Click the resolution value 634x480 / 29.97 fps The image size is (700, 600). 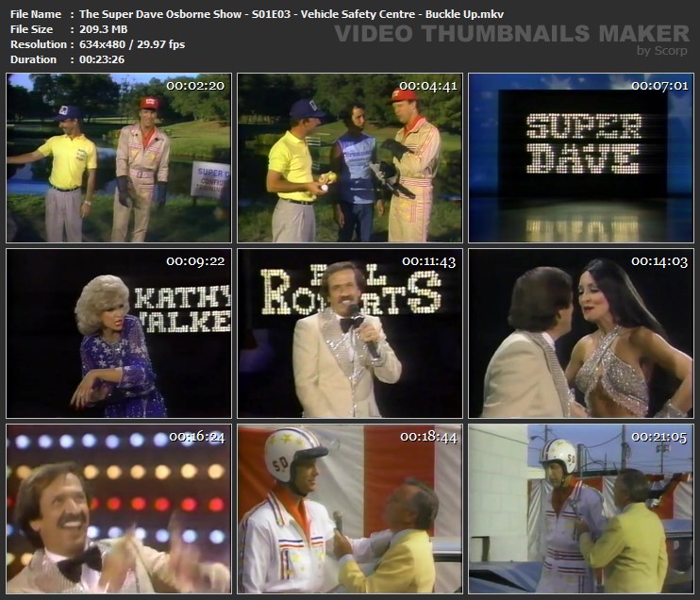point(132,44)
